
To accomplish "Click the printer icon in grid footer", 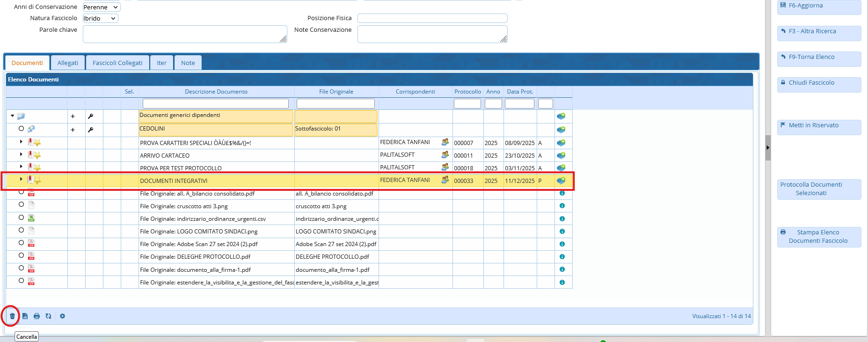I will (x=36, y=316).
